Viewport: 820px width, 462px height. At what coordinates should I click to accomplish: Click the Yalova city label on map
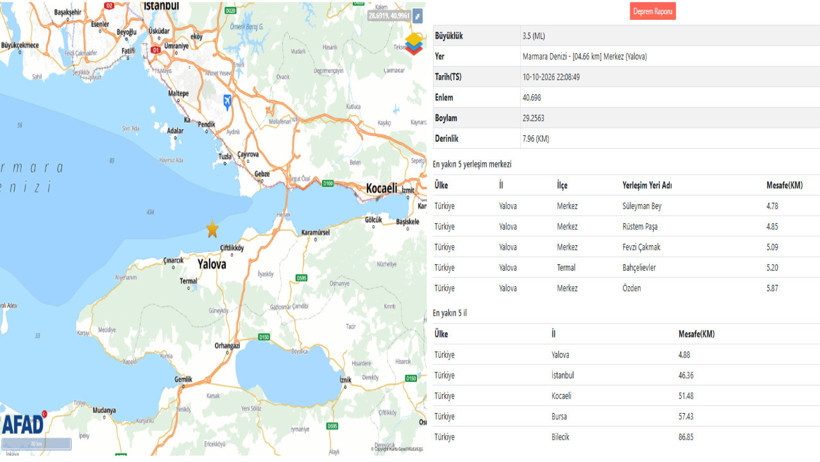212,264
